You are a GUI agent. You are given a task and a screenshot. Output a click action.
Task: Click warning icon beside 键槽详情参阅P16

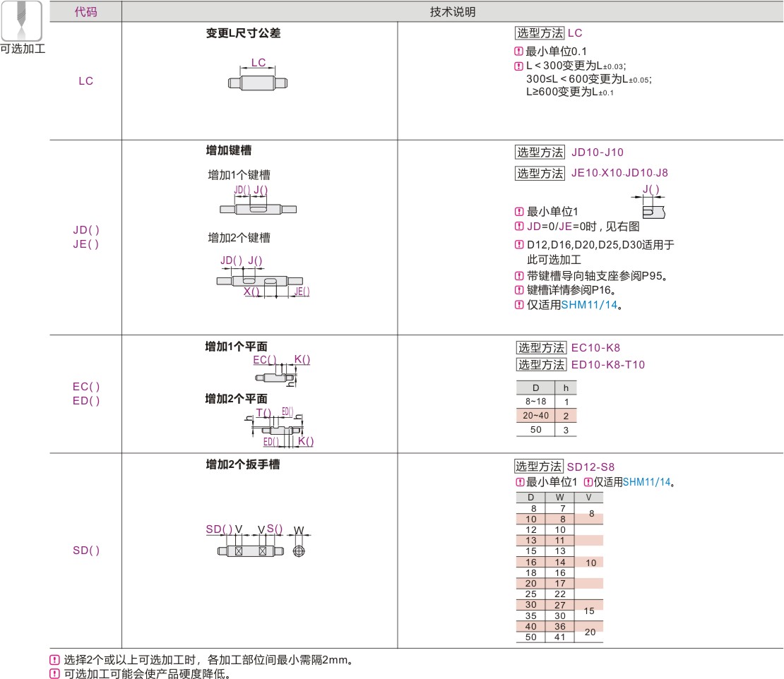click(x=519, y=290)
